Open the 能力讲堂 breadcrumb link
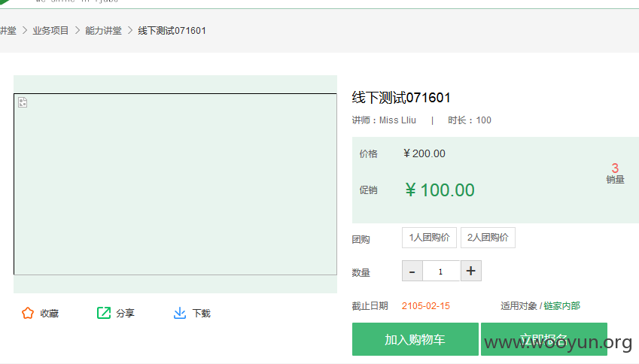The height and width of the screenshot is (364, 639). [x=104, y=31]
